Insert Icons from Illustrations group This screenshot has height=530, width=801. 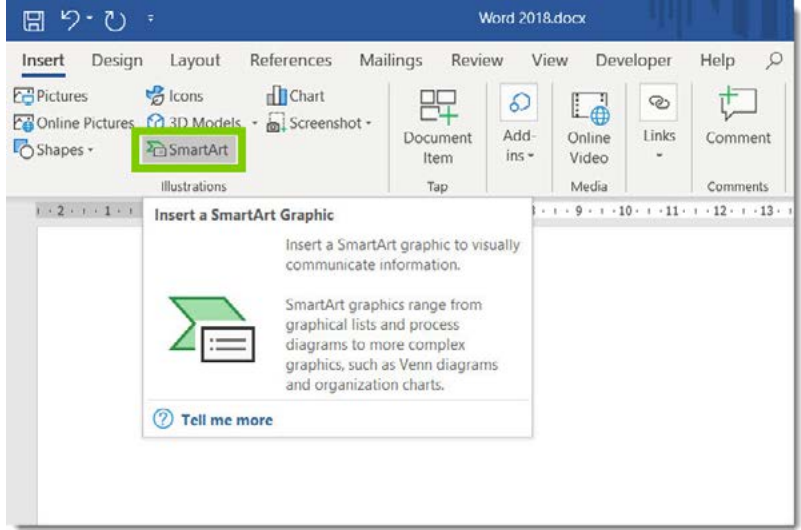175,95
